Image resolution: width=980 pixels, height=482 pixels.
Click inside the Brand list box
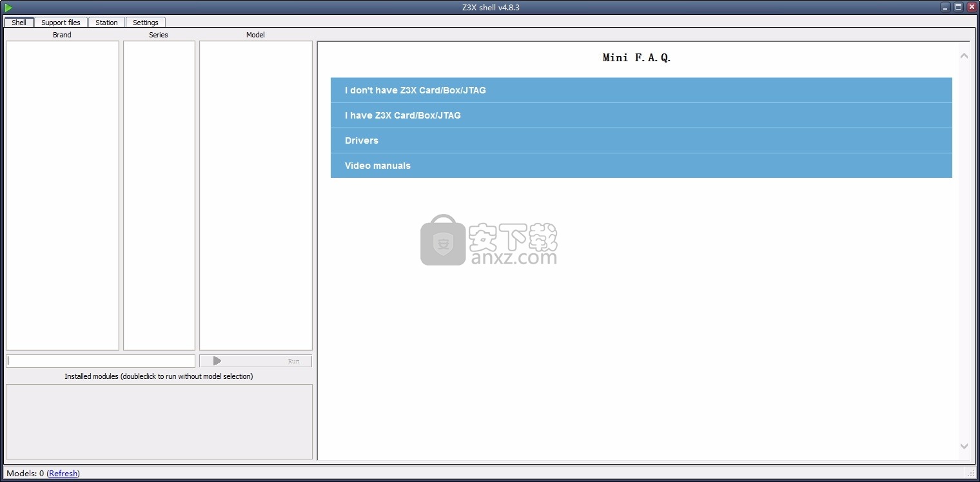[x=63, y=195]
